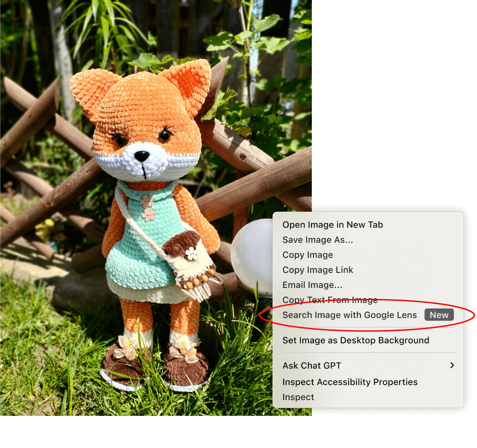Click Inspect at the bottom
Screen dimensions: 477x448
(298, 397)
